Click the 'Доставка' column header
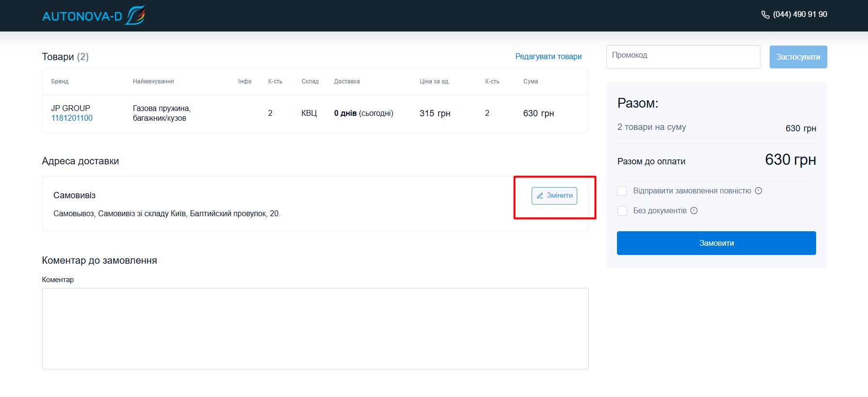Image resolution: width=868 pixels, height=397 pixels. click(x=347, y=81)
